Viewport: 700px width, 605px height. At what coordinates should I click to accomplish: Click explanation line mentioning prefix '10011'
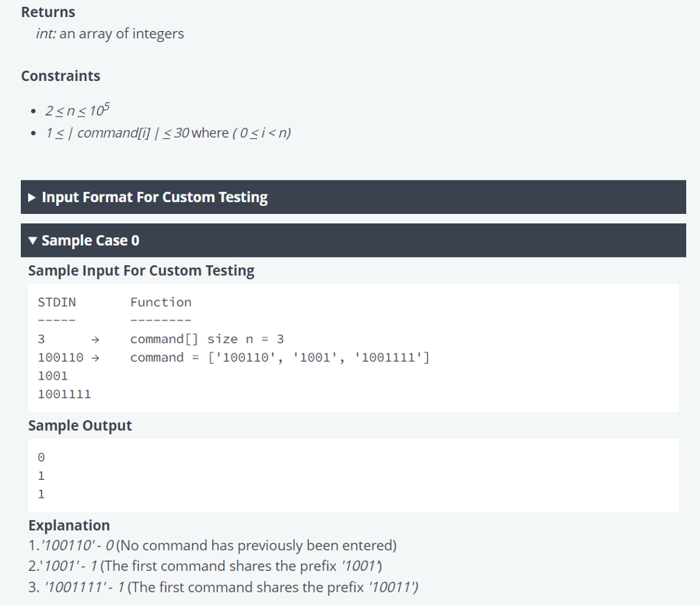[x=222, y=587]
